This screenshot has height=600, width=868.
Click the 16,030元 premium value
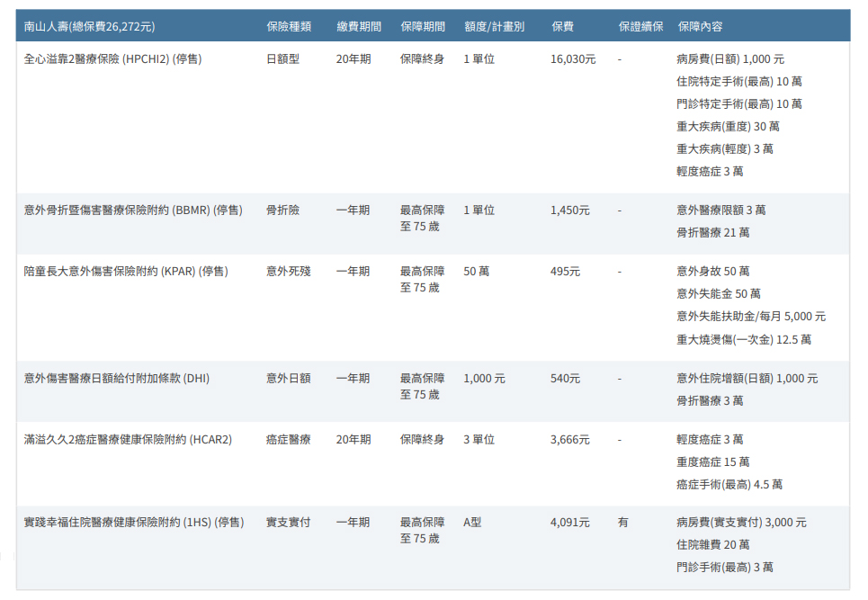(x=573, y=58)
